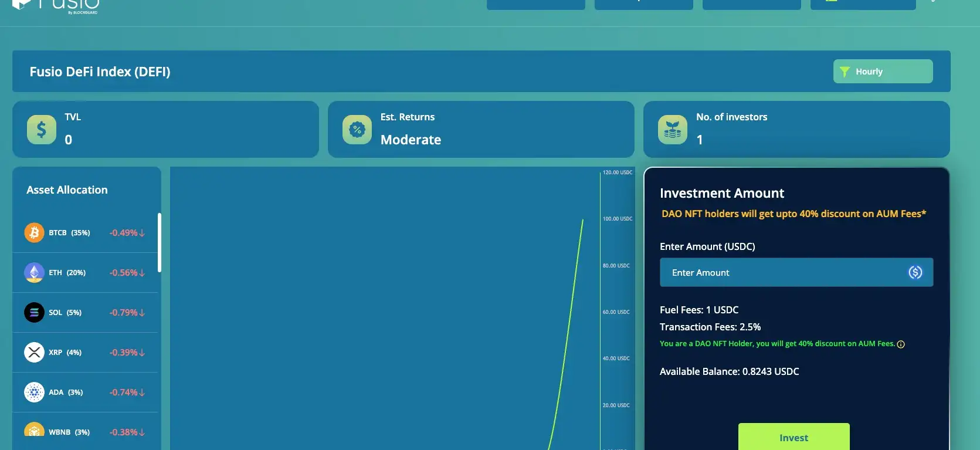Click the WBNB coin icon
The image size is (980, 450).
pos(34,431)
